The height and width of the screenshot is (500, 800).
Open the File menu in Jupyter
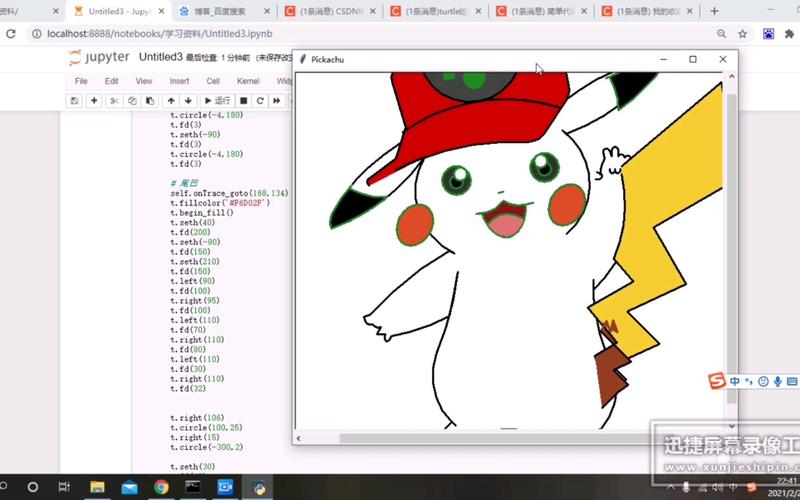(x=81, y=81)
